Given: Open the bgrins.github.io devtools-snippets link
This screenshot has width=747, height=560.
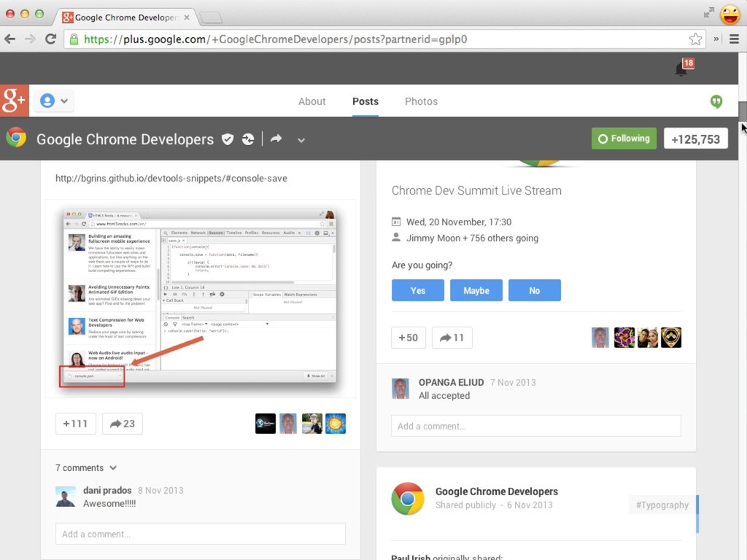Looking at the screenshot, I should [171, 178].
